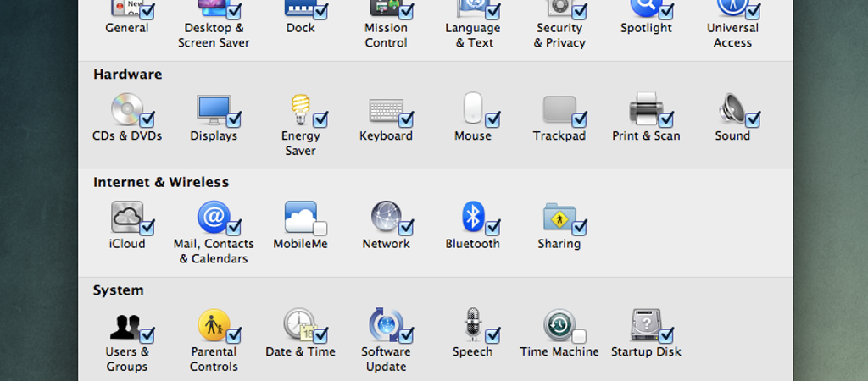The image size is (868, 381).
Task: Open the Spotlight magnifier icon
Action: coord(645,8)
